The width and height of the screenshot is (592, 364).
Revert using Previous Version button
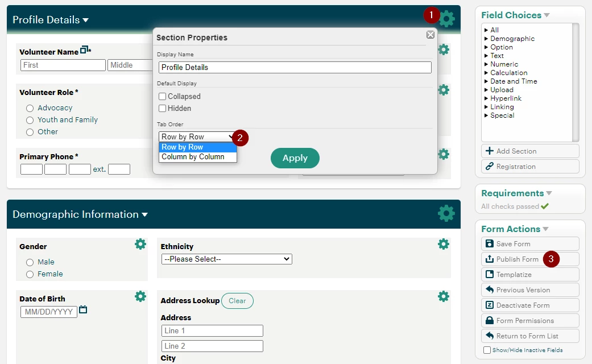click(530, 290)
